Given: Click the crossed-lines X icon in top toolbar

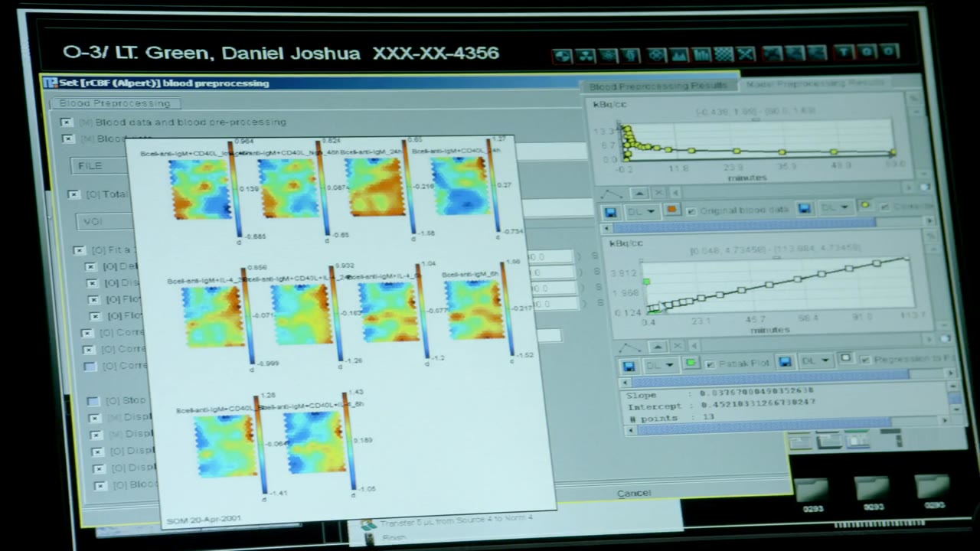Looking at the screenshot, I should (746, 54).
